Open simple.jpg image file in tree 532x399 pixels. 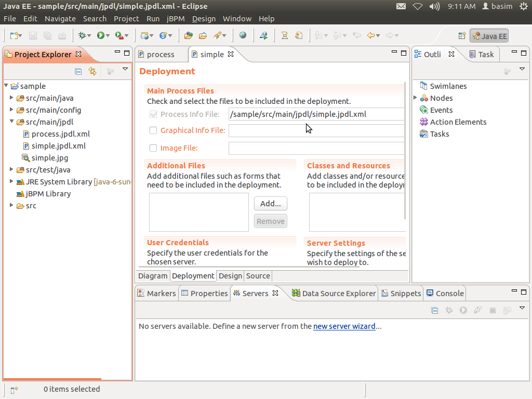(49, 158)
